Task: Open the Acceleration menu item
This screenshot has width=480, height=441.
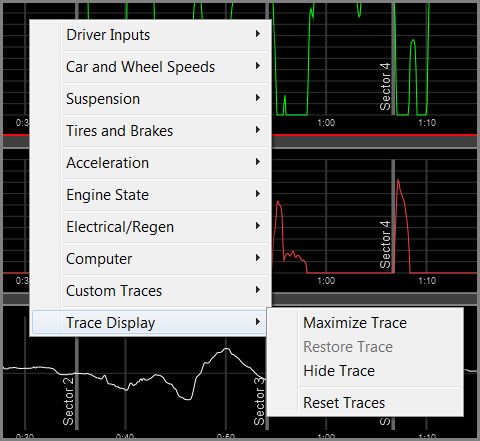Action: [x=151, y=163]
